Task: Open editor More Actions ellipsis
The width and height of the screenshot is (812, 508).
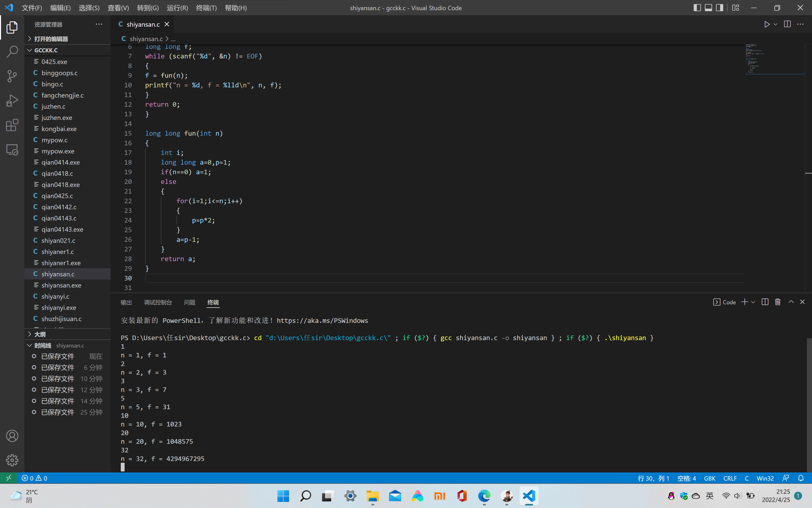Action: (800, 24)
